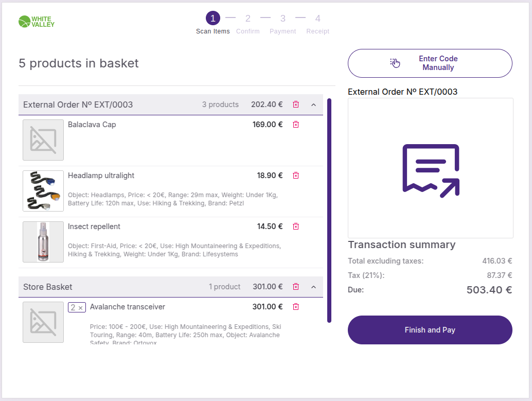
Task: Delete the Balaclava Cap item
Action: point(296,125)
